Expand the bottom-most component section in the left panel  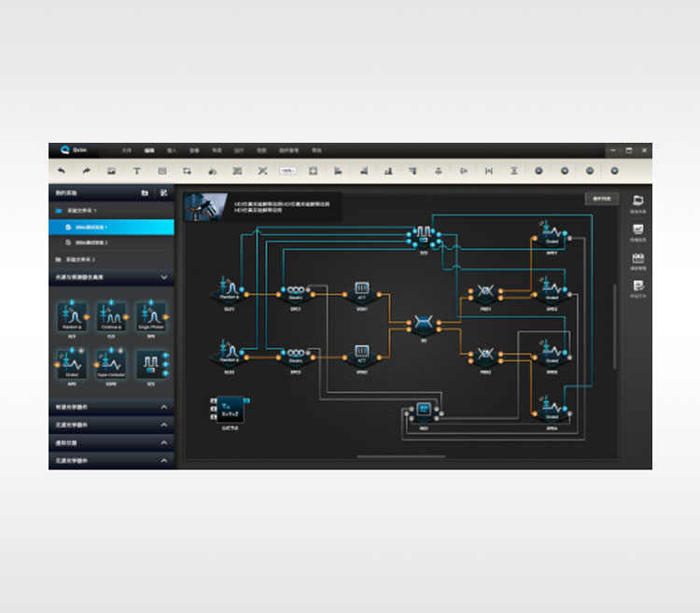(164, 460)
